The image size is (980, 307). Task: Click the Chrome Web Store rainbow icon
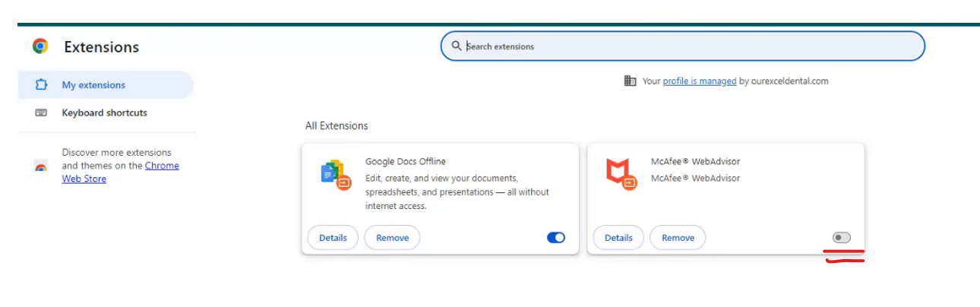click(41, 166)
